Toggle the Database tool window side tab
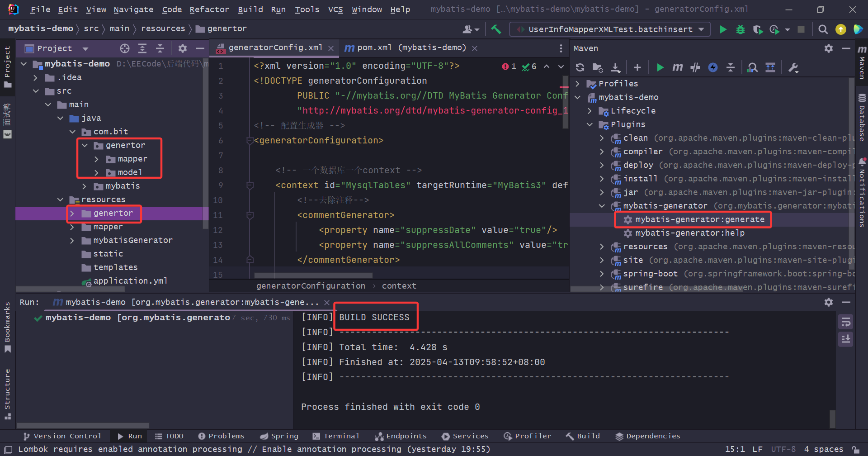868x456 pixels. [x=862, y=117]
